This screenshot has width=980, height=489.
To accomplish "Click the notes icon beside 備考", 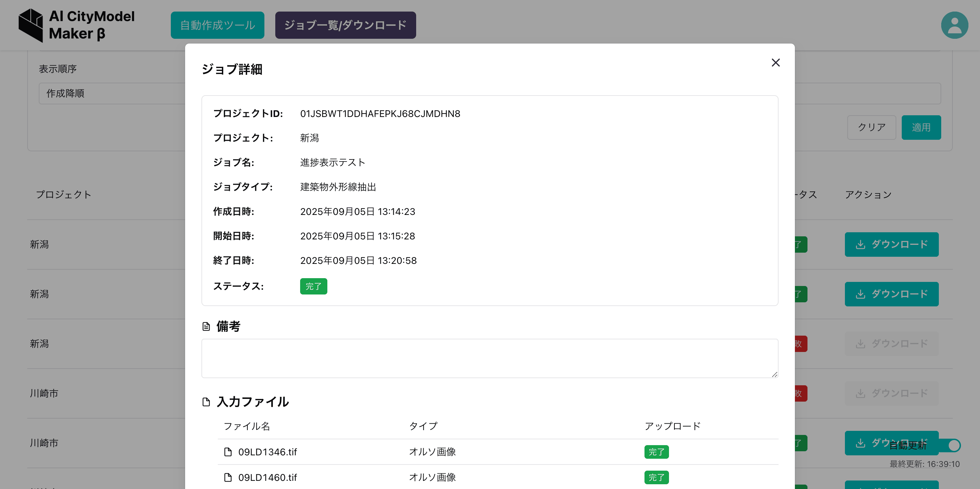I will tap(206, 326).
